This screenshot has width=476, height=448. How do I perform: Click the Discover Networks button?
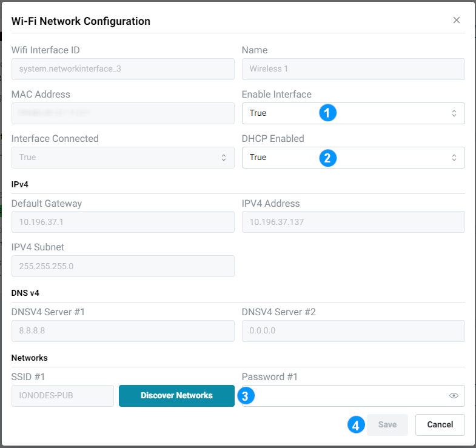(x=176, y=395)
